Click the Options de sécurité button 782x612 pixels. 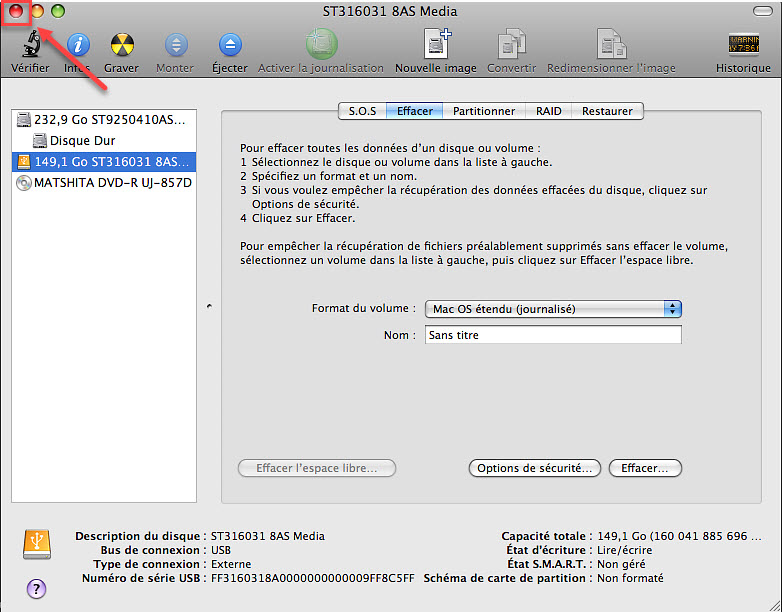(535, 468)
